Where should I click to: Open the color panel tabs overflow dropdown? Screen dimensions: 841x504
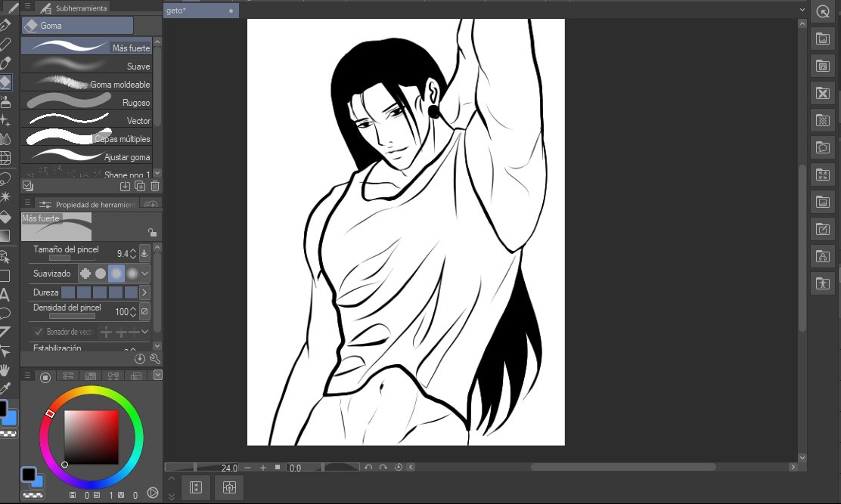click(157, 375)
